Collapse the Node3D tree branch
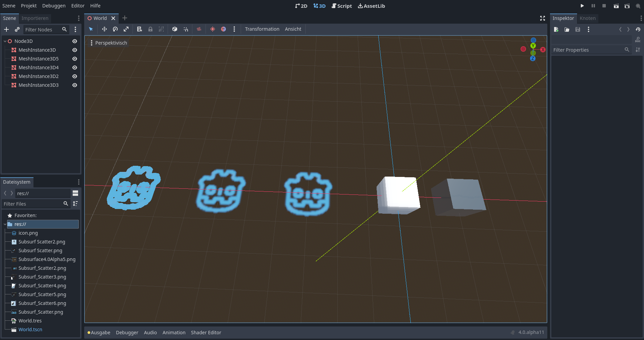This screenshot has width=644, height=340. [5, 41]
